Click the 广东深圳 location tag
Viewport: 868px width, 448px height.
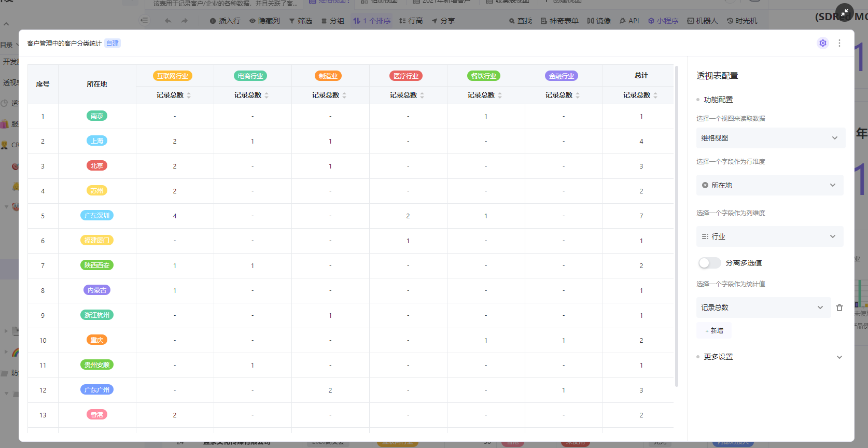pyautogui.click(x=97, y=216)
